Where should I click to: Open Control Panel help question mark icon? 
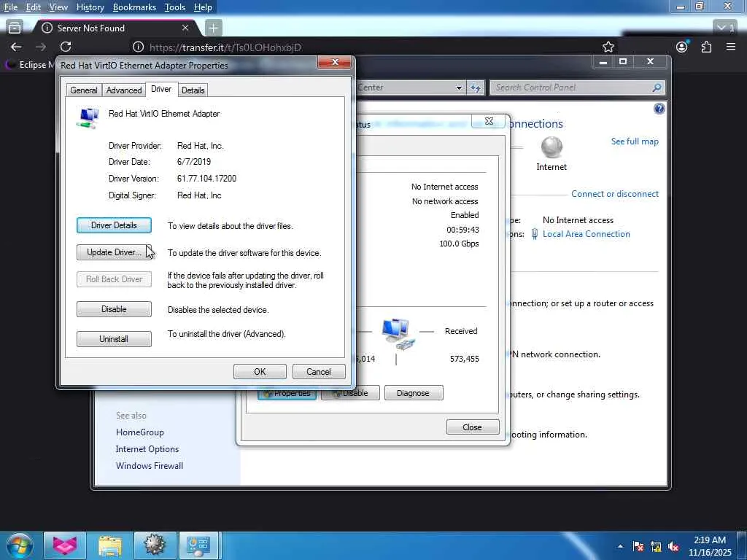point(659,109)
